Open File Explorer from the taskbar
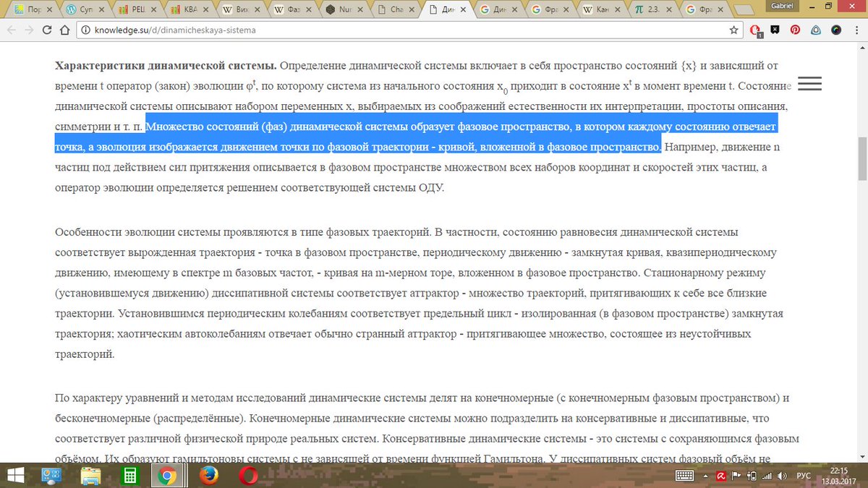The height and width of the screenshot is (488, 868). [x=91, y=476]
